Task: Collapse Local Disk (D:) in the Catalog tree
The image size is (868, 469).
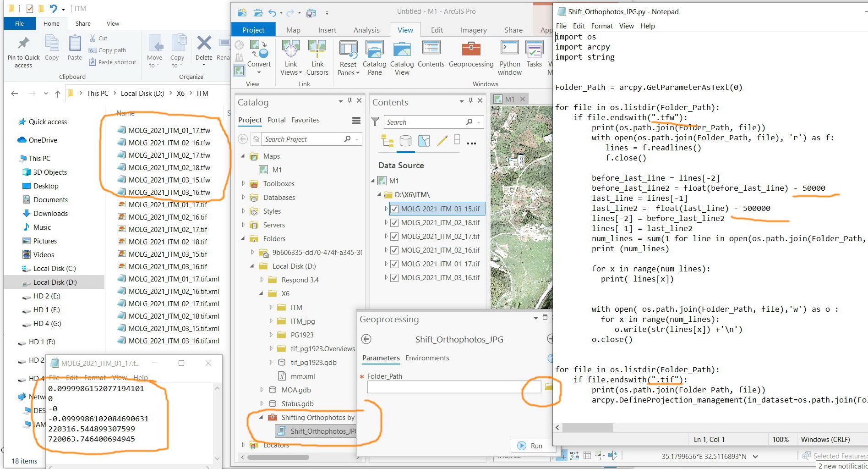Action: (x=251, y=266)
